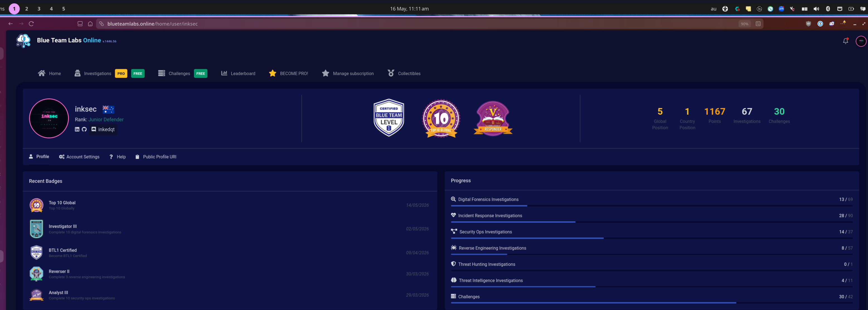Screen dimensions: 868x310
Task: Open the Leaderboard page
Action: point(238,73)
